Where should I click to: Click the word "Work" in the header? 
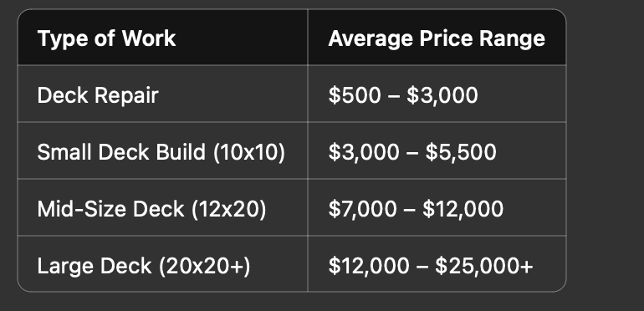click(149, 38)
